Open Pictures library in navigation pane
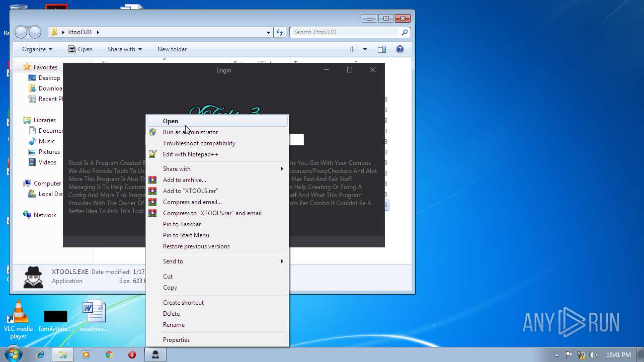Screen dimensions: 644x362 click(49, 152)
